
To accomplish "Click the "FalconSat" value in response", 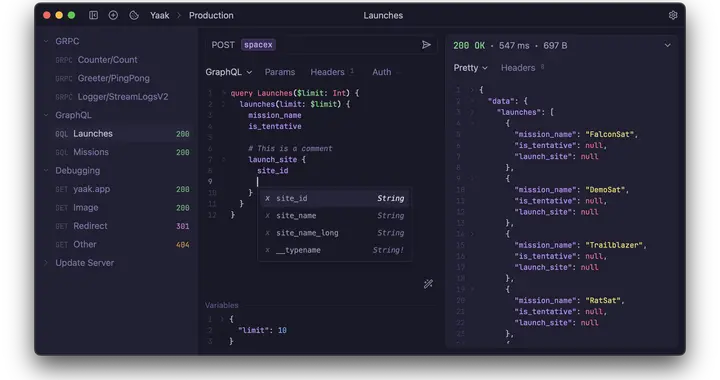I will click(609, 134).
